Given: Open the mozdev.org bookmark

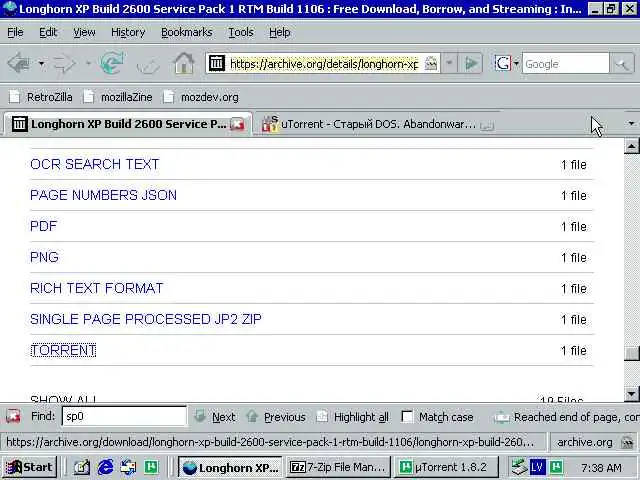Looking at the screenshot, I should point(201,97).
